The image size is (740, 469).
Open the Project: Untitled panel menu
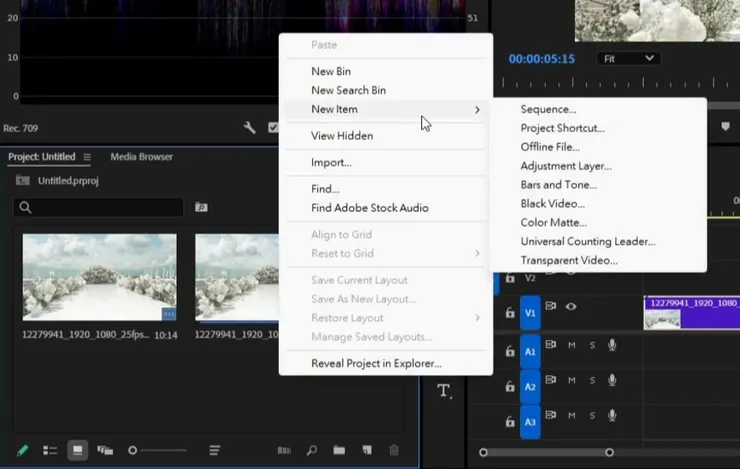(x=87, y=157)
